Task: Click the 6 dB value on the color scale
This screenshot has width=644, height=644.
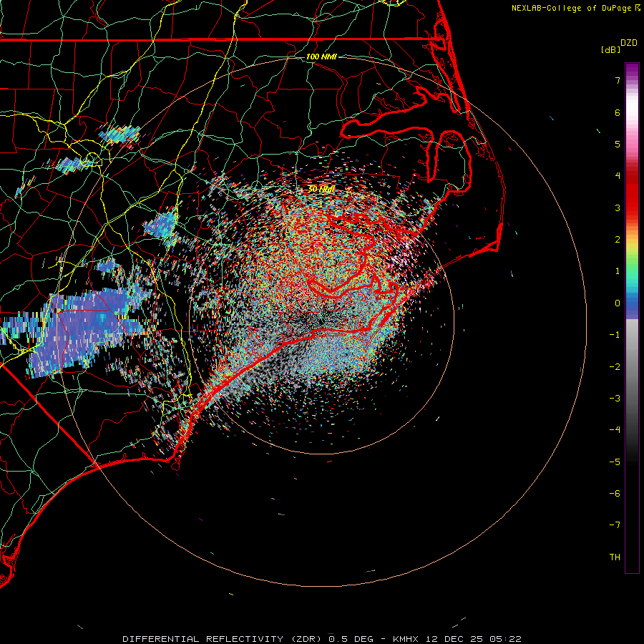Action: [618, 112]
